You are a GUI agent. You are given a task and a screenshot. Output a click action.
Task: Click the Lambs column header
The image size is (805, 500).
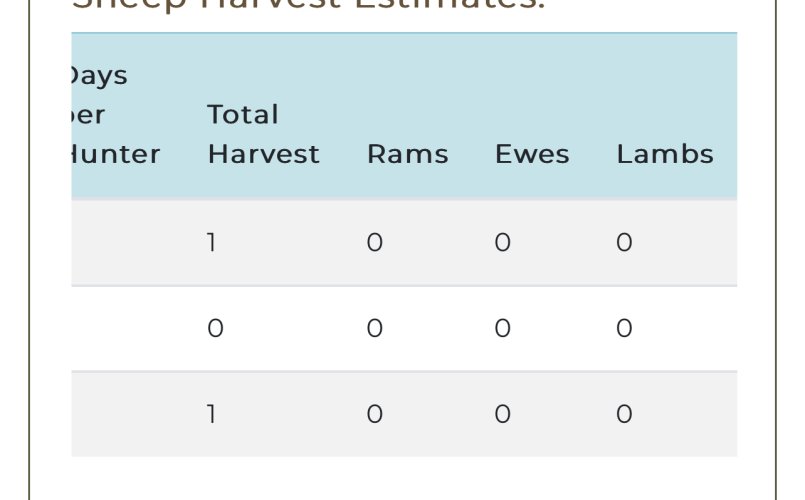pyautogui.click(x=665, y=154)
